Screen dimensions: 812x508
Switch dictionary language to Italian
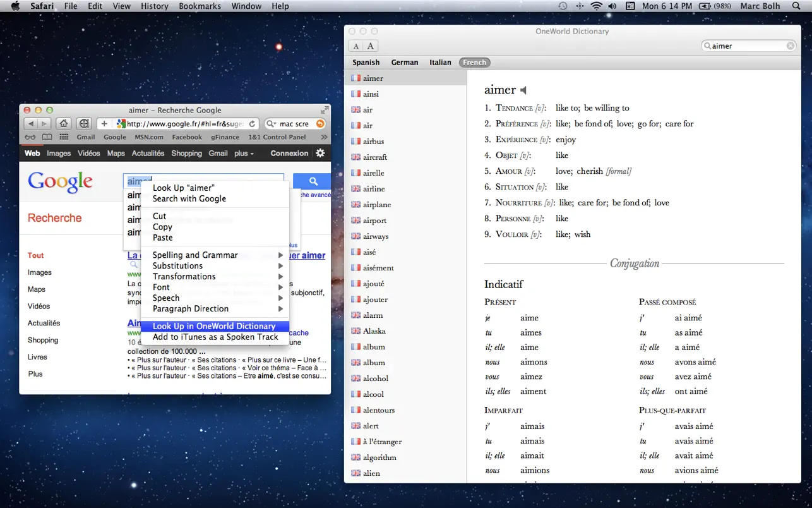point(440,62)
